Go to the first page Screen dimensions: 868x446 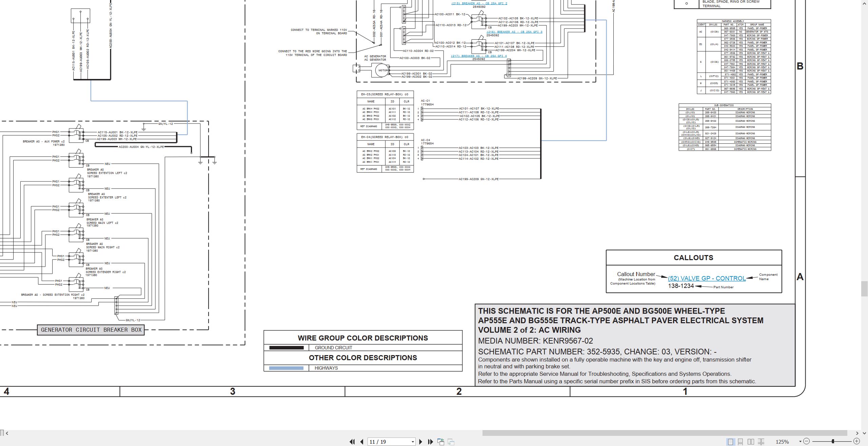[352, 442]
